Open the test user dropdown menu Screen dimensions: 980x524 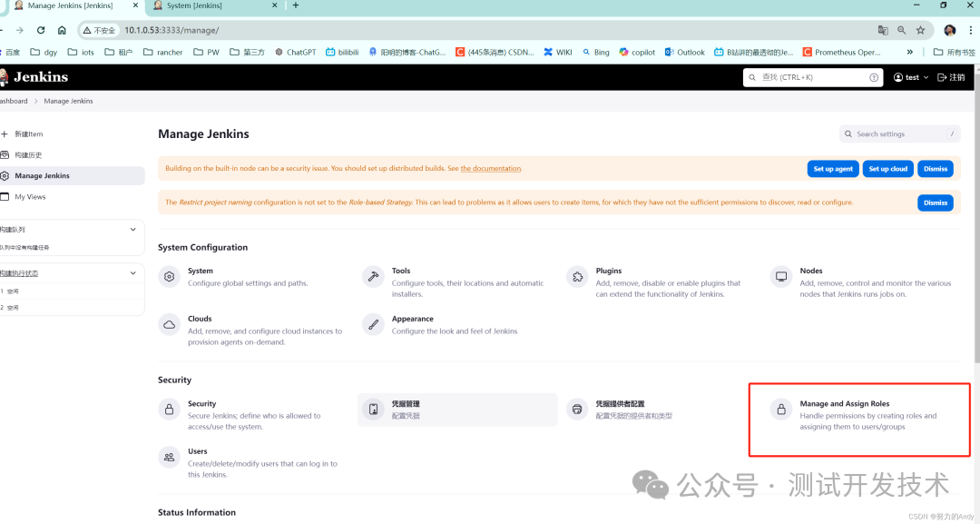coord(911,77)
